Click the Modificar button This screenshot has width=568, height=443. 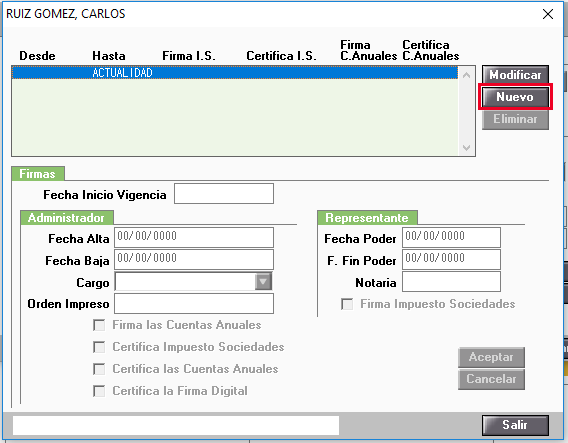[515, 75]
